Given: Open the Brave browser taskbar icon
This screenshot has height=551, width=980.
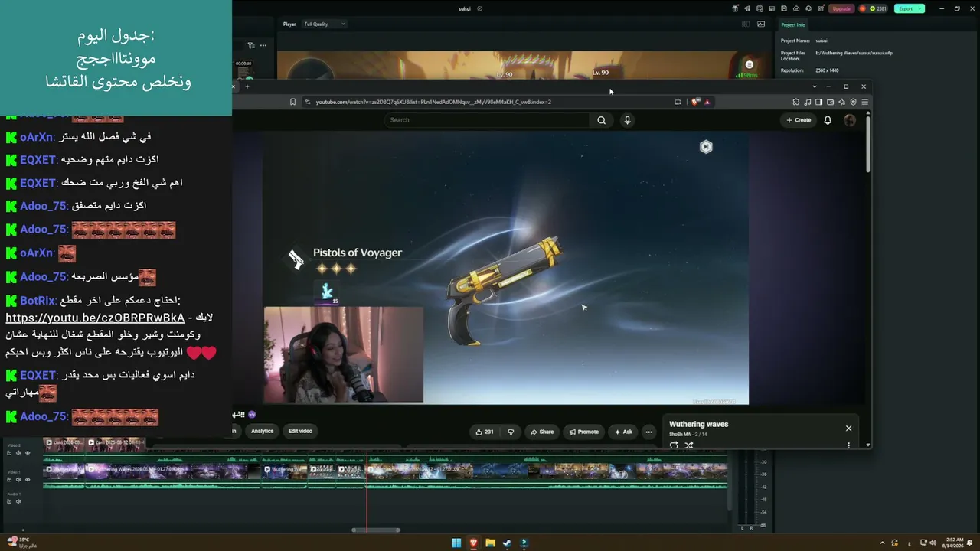Looking at the screenshot, I should 473,543.
